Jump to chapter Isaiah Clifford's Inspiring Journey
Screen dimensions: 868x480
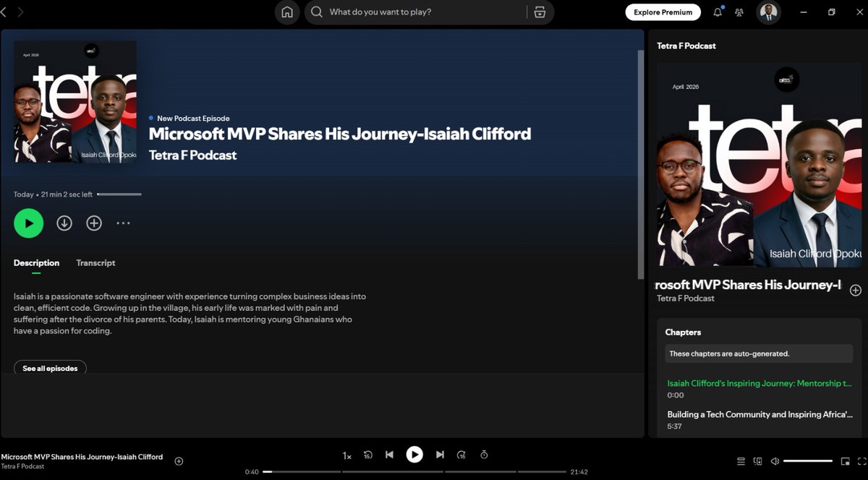click(759, 384)
